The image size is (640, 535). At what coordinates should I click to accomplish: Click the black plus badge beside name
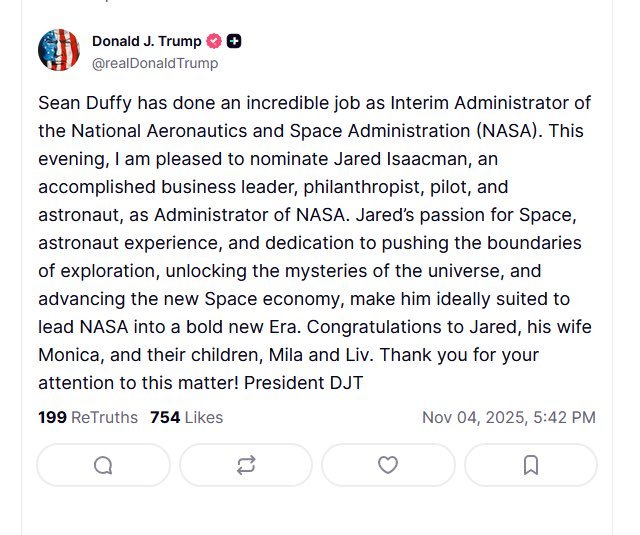(234, 41)
